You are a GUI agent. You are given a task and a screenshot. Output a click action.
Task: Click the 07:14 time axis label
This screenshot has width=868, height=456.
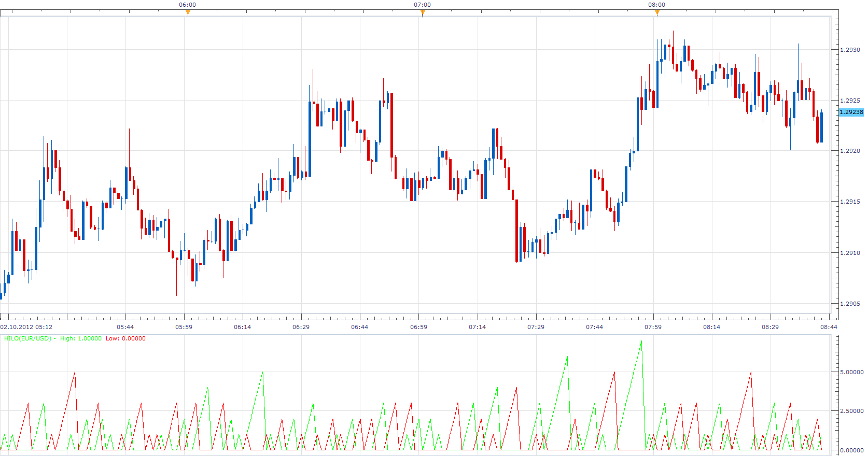477,327
